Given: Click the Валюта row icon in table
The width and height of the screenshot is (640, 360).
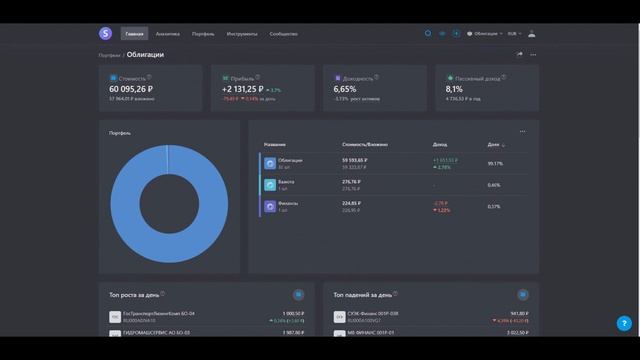Looking at the screenshot, I should click(x=270, y=185).
